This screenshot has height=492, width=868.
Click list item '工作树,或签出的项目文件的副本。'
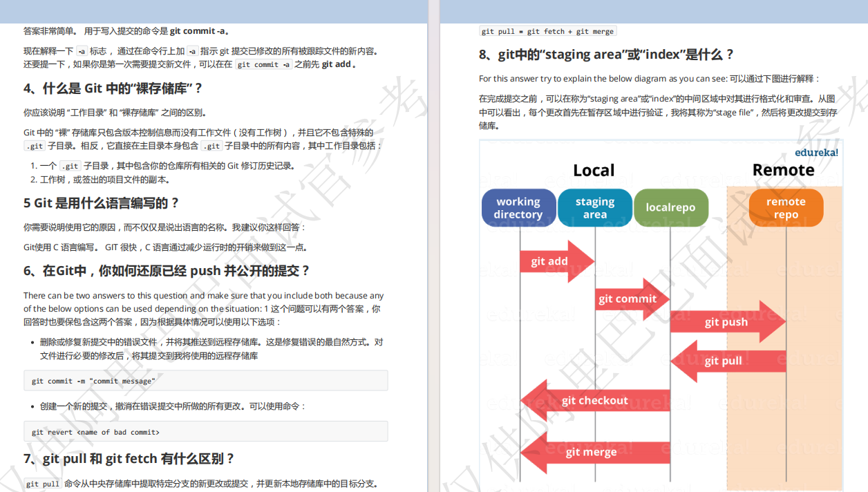(105, 180)
